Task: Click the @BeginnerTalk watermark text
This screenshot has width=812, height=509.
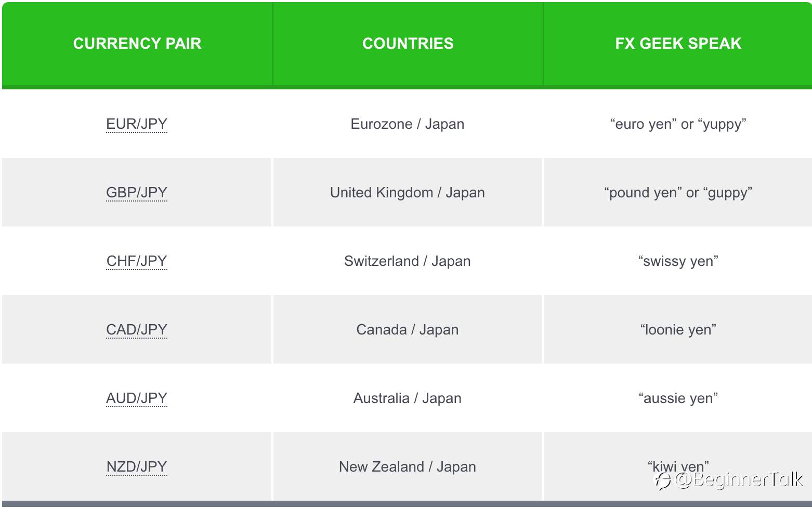Action: pos(739,479)
